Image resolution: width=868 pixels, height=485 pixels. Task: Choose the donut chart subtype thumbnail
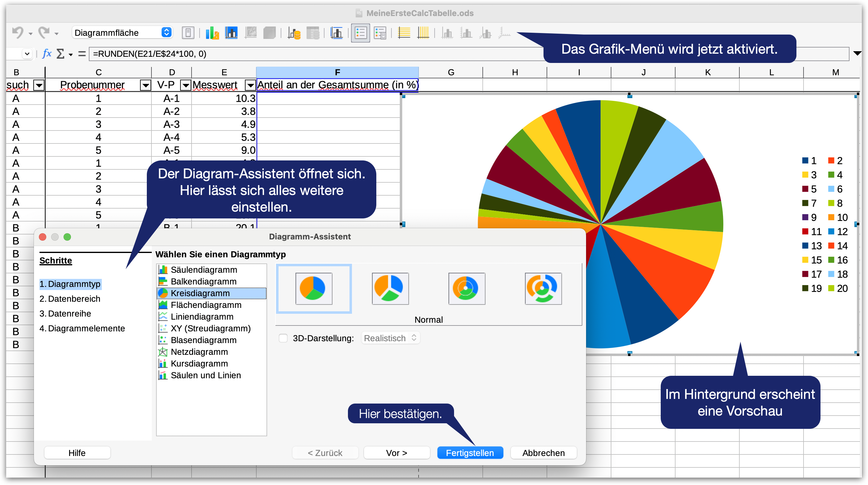[467, 288]
